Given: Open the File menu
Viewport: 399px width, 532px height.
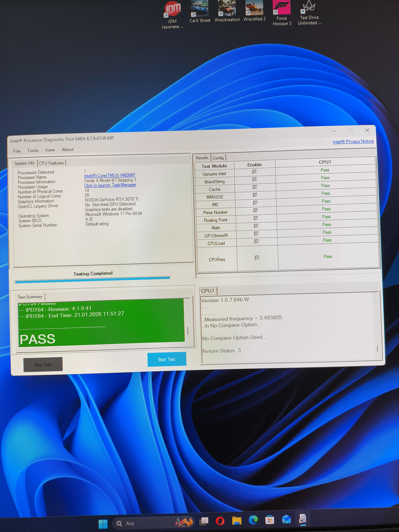Looking at the screenshot, I should [17, 151].
